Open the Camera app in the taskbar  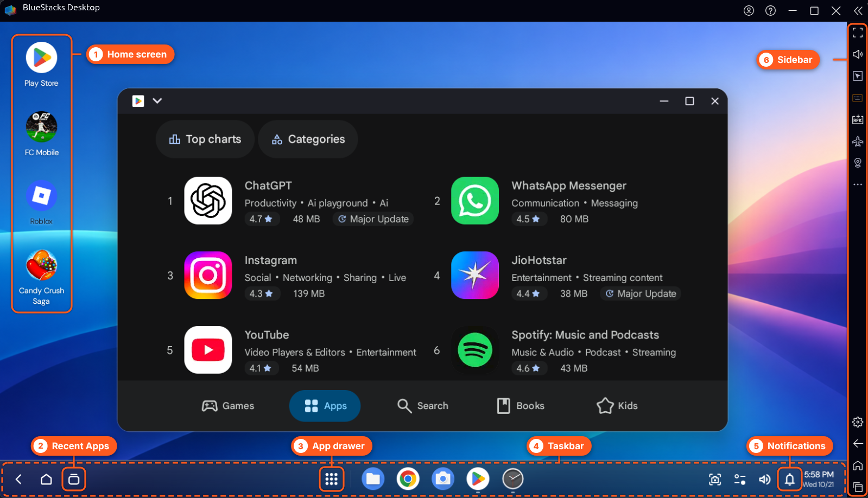(443, 479)
